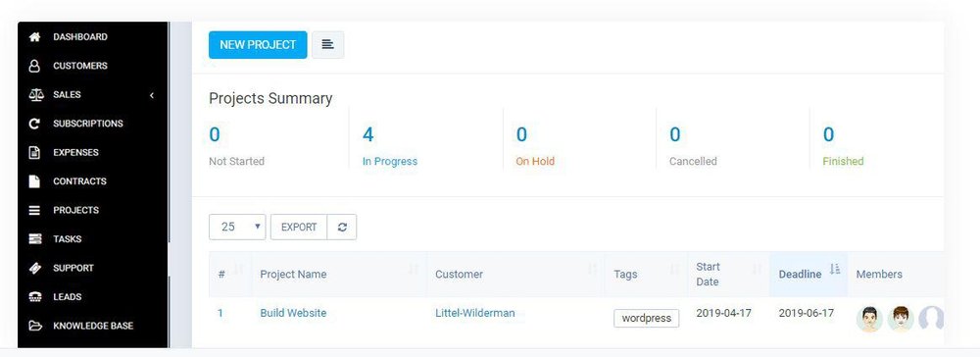Click the Deadline sort descending icon
Viewport: 980px width, 357px height.
[x=834, y=270]
